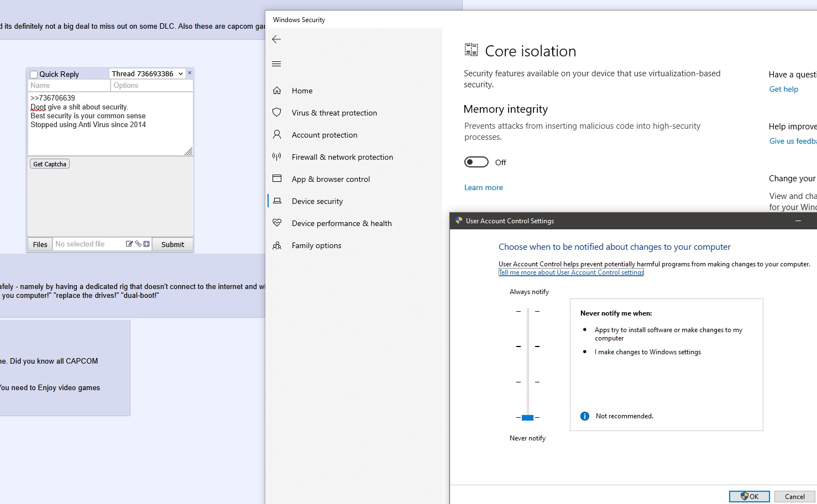The height and width of the screenshot is (504, 817).
Task: Click the second-lowest notch on UAC slider
Action: click(528, 382)
